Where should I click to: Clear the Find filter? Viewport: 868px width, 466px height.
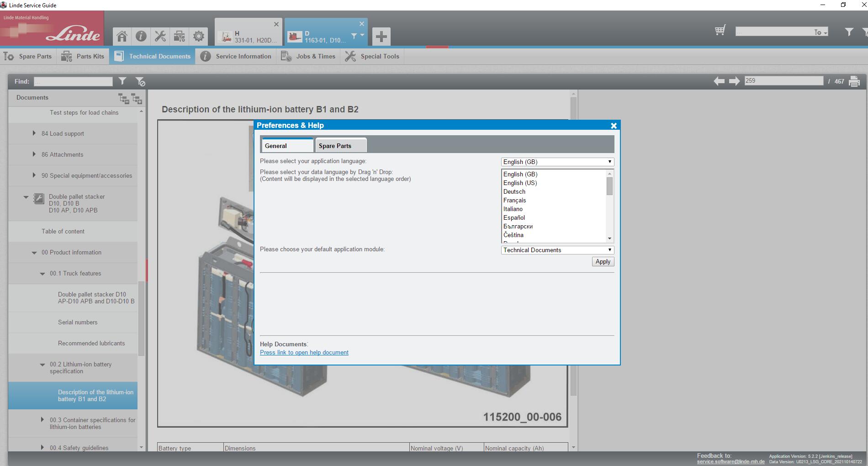[140, 82]
